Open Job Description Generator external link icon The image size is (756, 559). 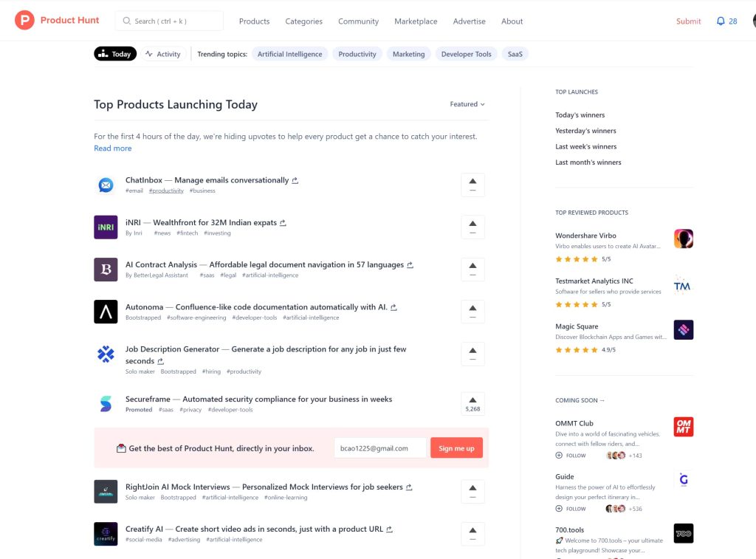160,361
